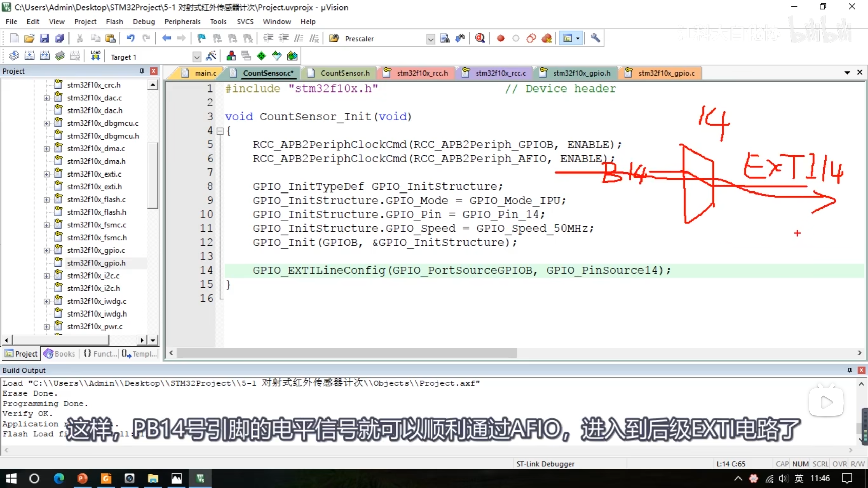Open the Prescaler find combo dropdown
Image resolution: width=868 pixels, height=488 pixels.
[430, 39]
